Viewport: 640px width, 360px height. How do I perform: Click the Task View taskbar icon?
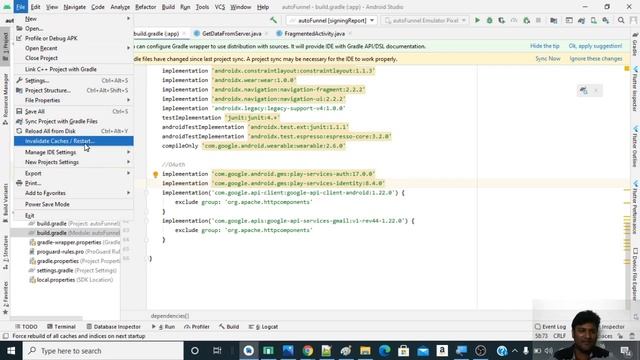(217, 351)
